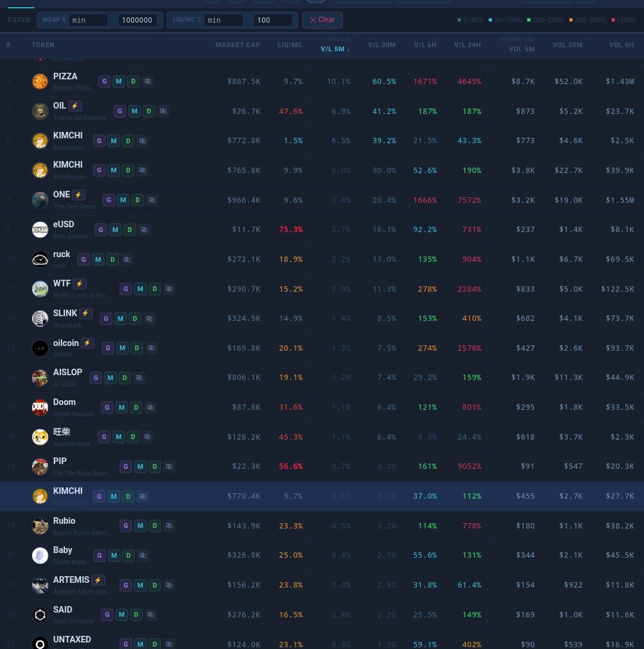The image size is (644, 649).
Task: Select the ARTEMIS token name
Action: tap(71, 580)
